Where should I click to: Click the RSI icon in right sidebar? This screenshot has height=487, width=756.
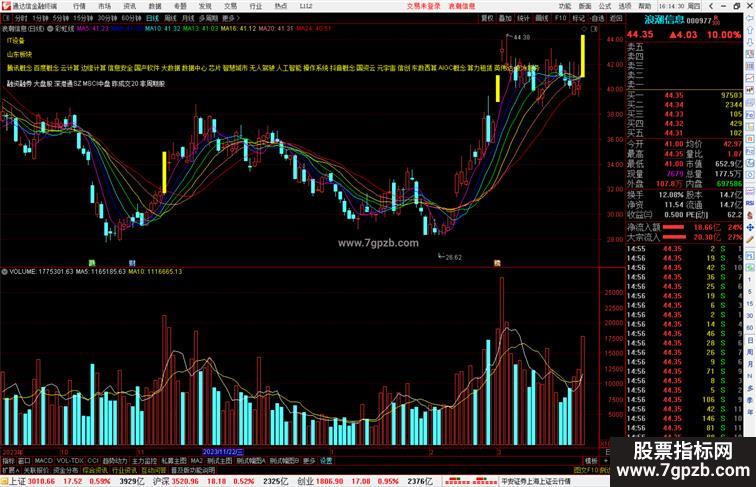point(750,203)
